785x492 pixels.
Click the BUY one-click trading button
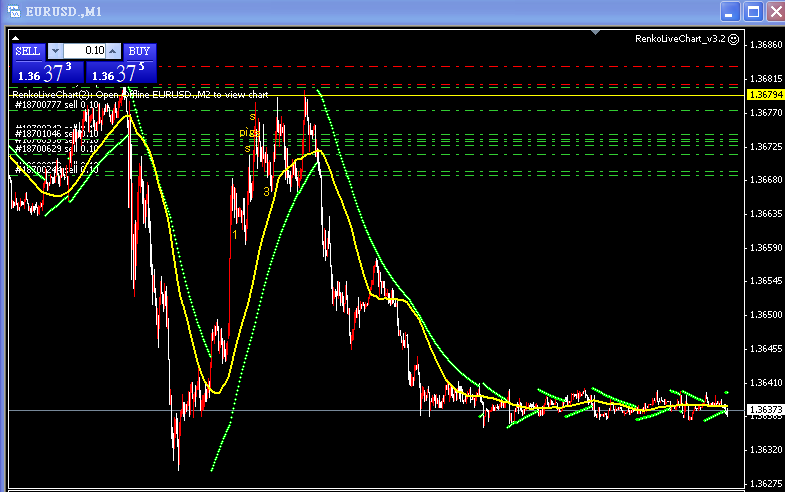click(x=139, y=51)
